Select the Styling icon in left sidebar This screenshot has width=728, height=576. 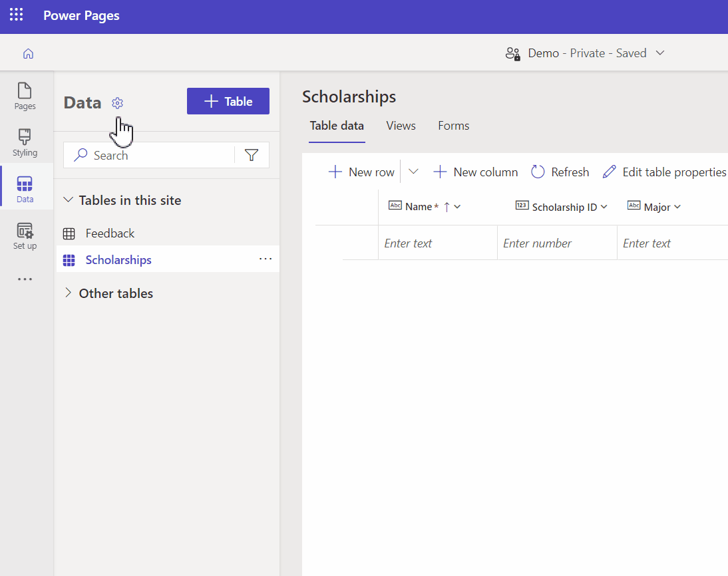[25, 142]
